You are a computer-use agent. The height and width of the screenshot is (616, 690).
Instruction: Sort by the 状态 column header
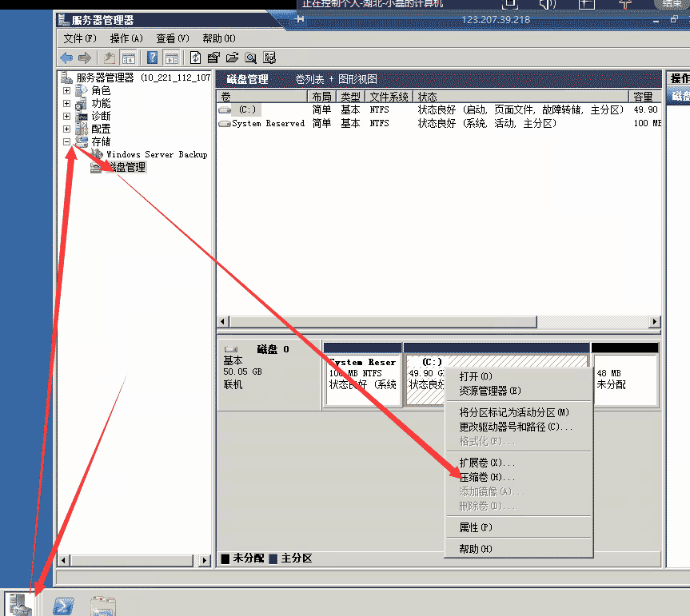521,97
